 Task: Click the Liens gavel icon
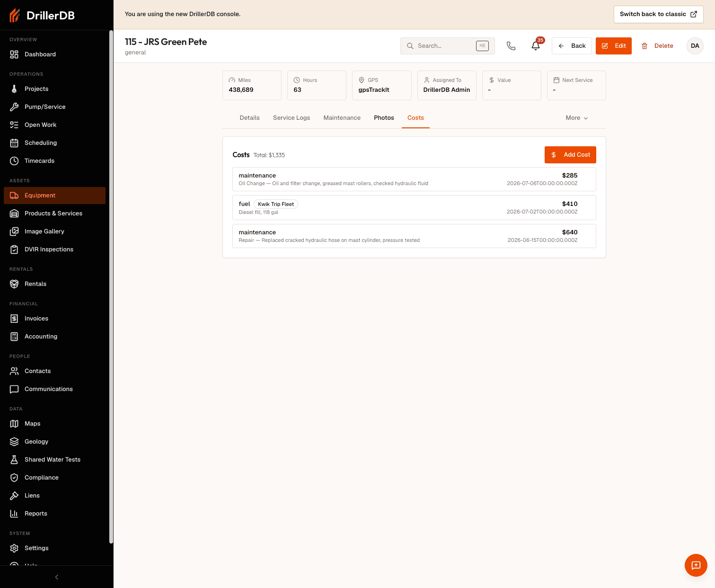click(x=14, y=496)
